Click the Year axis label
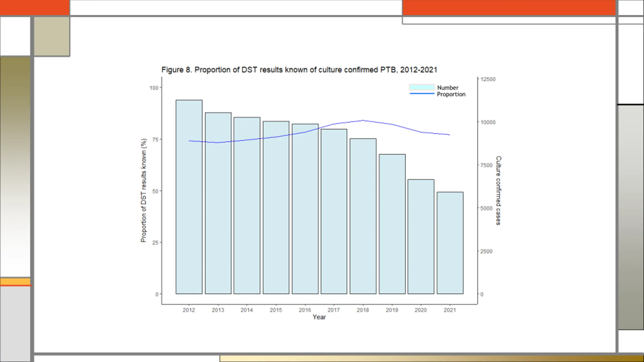 click(x=319, y=317)
